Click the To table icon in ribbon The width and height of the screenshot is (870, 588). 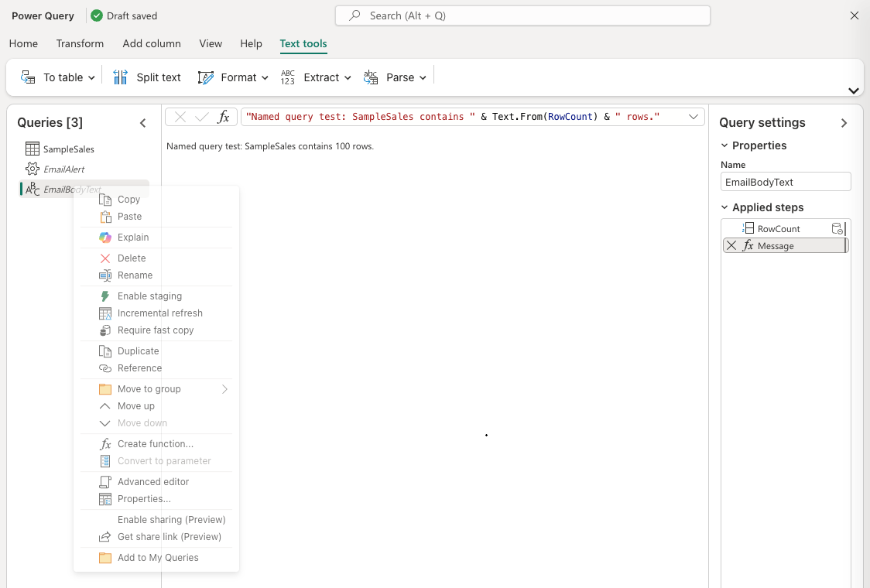click(28, 77)
